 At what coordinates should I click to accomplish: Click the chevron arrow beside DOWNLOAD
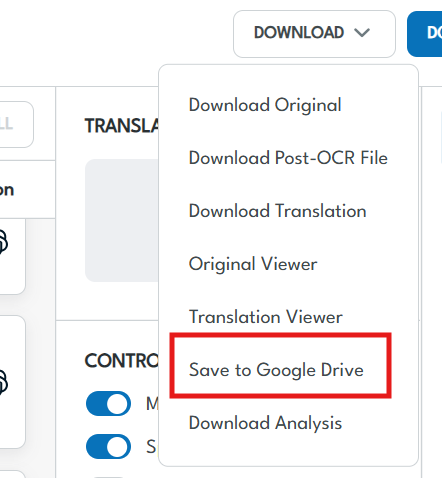pos(362,33)
